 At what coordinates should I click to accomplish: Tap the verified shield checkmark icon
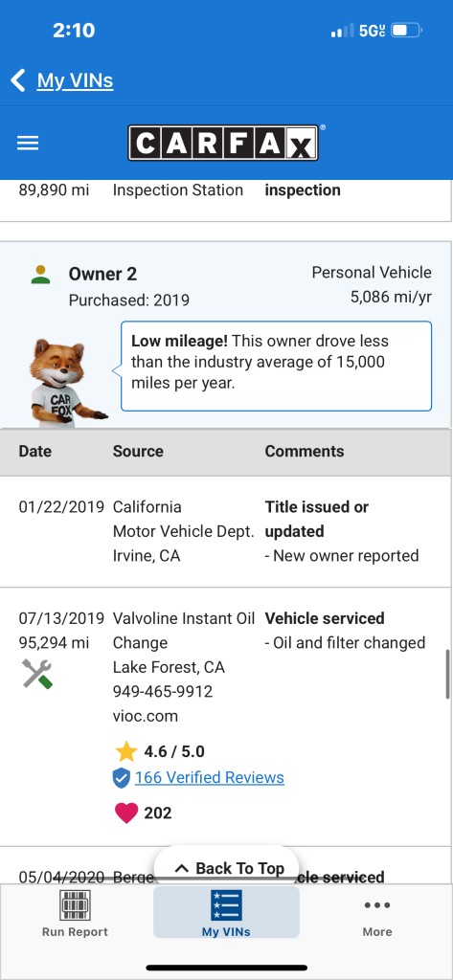pos(122,778)
